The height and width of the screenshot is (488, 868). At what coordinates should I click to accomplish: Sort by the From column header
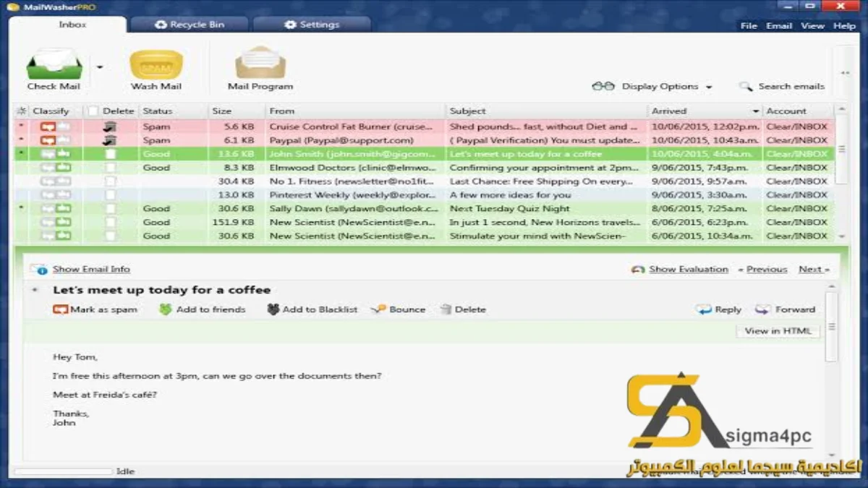pos(282,111)
